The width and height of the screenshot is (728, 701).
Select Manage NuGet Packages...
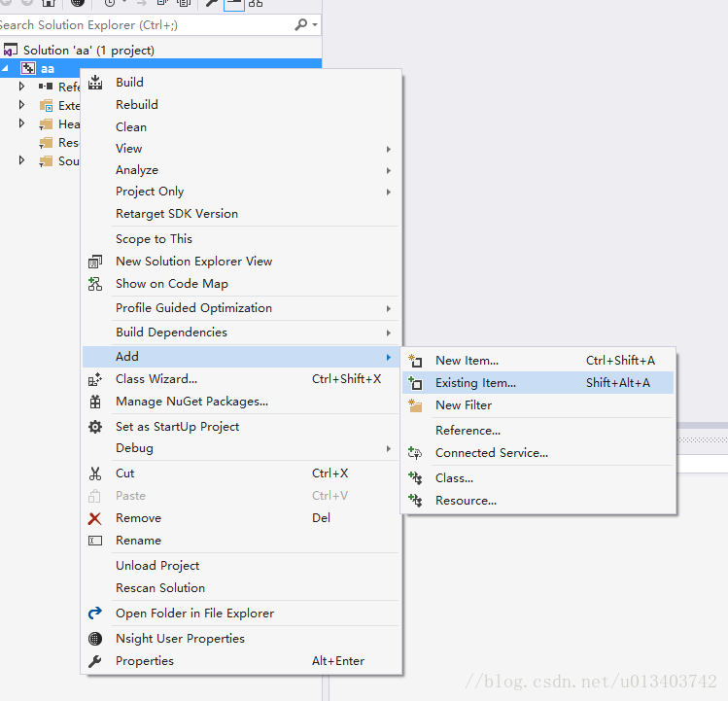coord(240,402)
